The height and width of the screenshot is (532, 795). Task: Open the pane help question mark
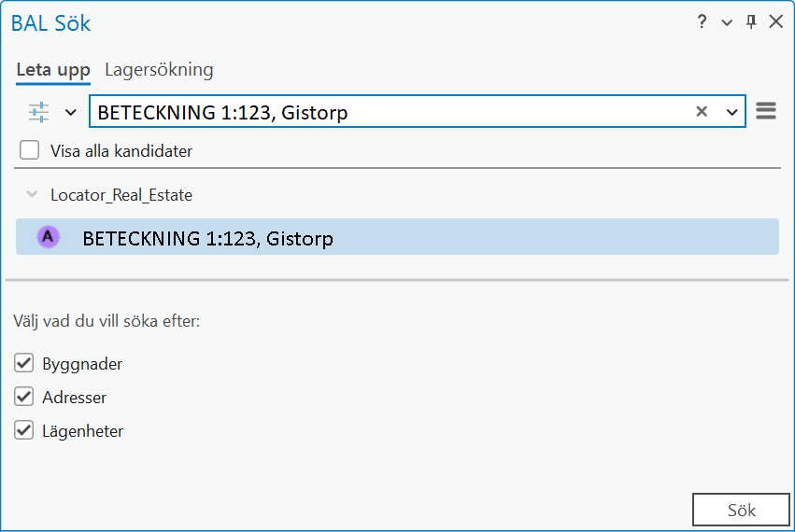[703, 22]
